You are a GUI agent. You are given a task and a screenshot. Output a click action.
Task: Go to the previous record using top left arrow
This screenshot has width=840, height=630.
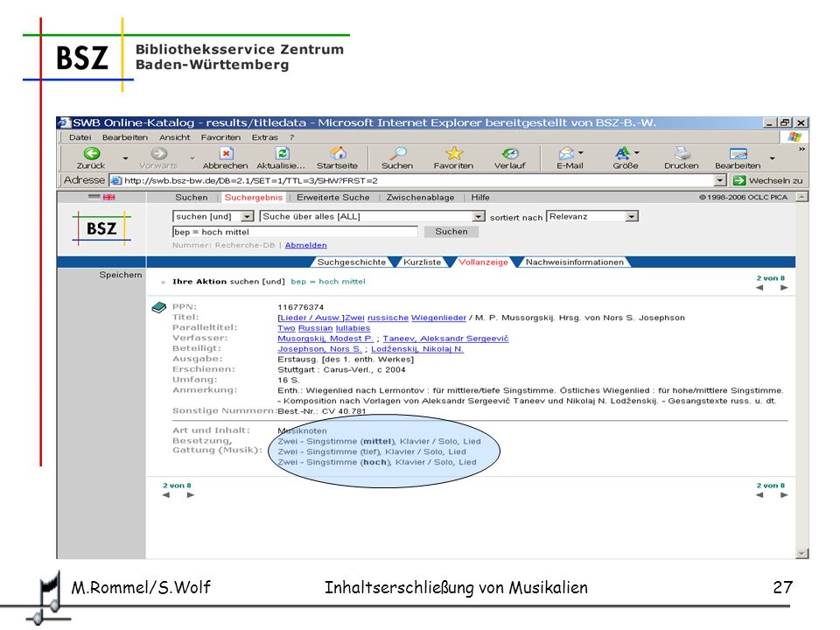click(x=759, y=288)
